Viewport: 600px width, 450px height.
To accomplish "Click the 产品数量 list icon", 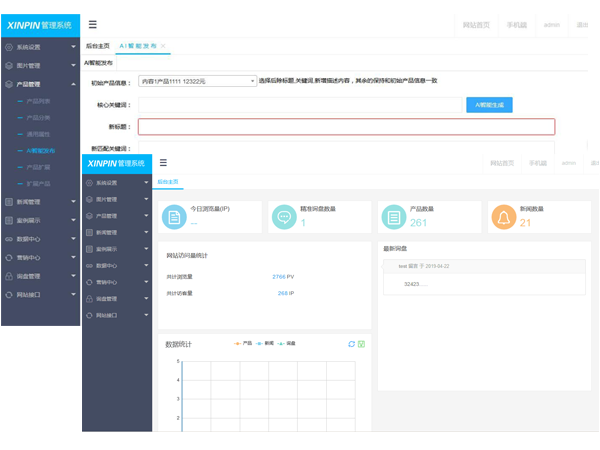I will (394, 217).
